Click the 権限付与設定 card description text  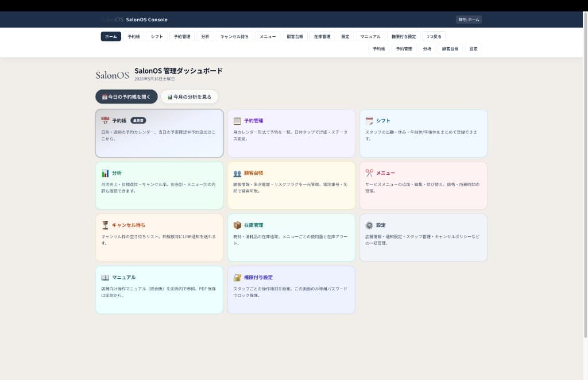tap(290, 292)
